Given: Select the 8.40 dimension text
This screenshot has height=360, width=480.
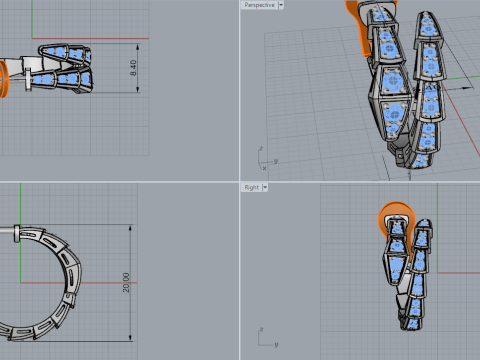Looking at the screenshot, I should [x=133, y=68].
